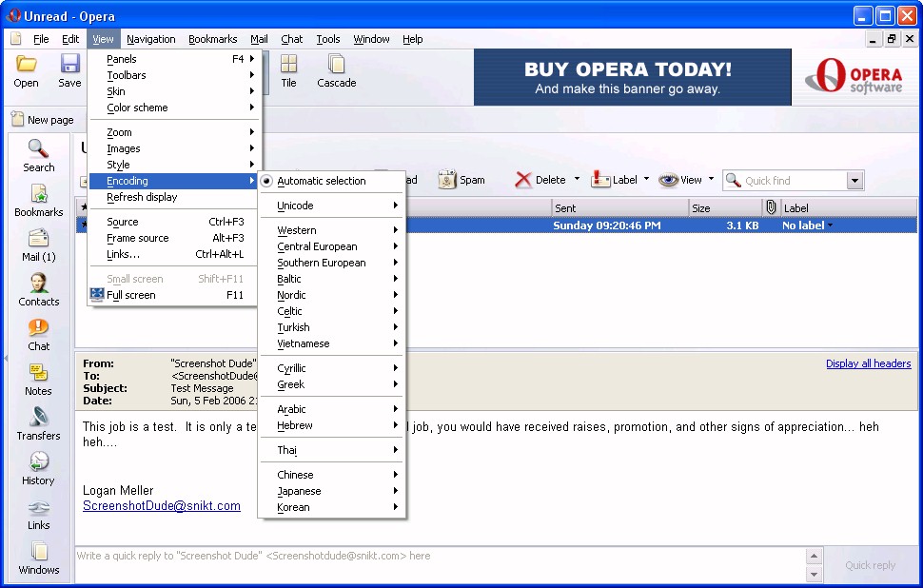
Task: Open the History sidebar panel
Action: click(39, 468)
